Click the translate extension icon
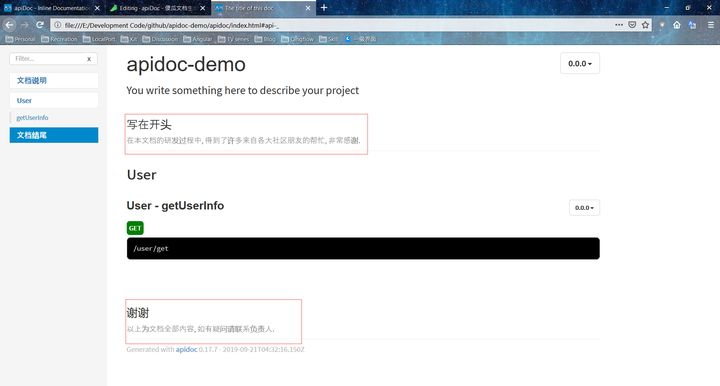The height and width of the screenshot is (386, 720). click(692, 25)
